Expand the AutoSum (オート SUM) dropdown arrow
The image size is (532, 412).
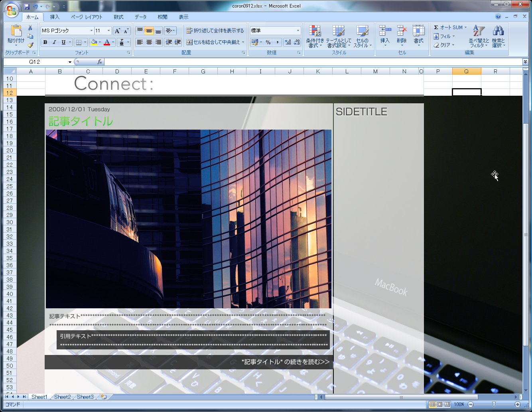[465, 28]
